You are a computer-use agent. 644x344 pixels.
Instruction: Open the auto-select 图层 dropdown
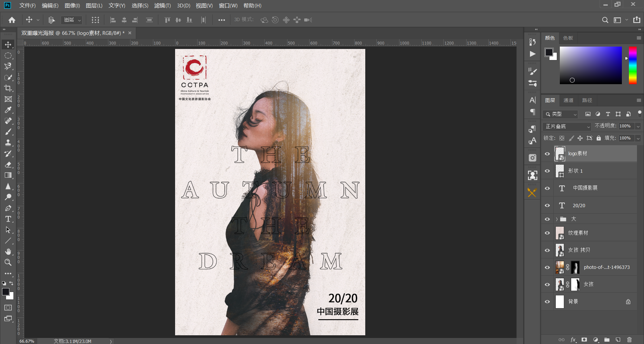[72, 20]
